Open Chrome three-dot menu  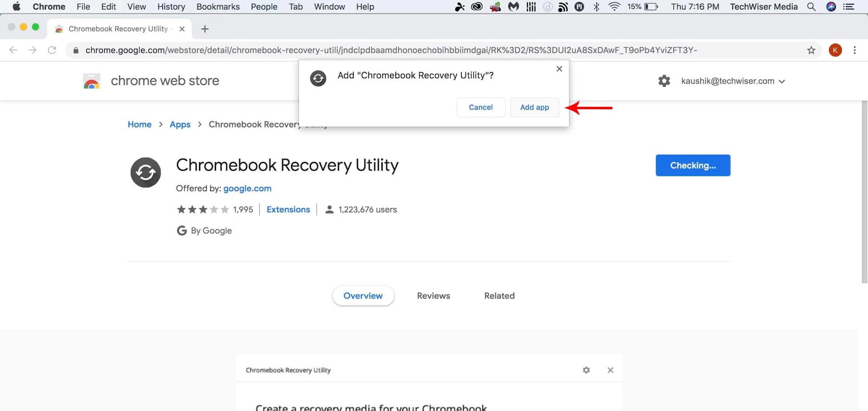854,50
